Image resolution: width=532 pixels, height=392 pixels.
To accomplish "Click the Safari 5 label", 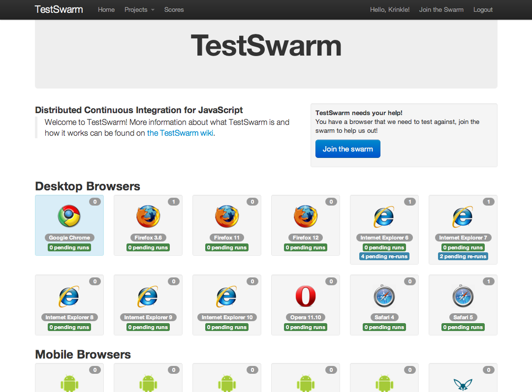I will (463, 317).
